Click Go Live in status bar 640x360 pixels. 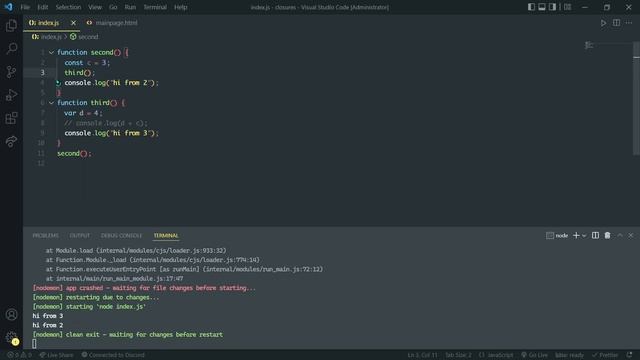tap(534, 355)
